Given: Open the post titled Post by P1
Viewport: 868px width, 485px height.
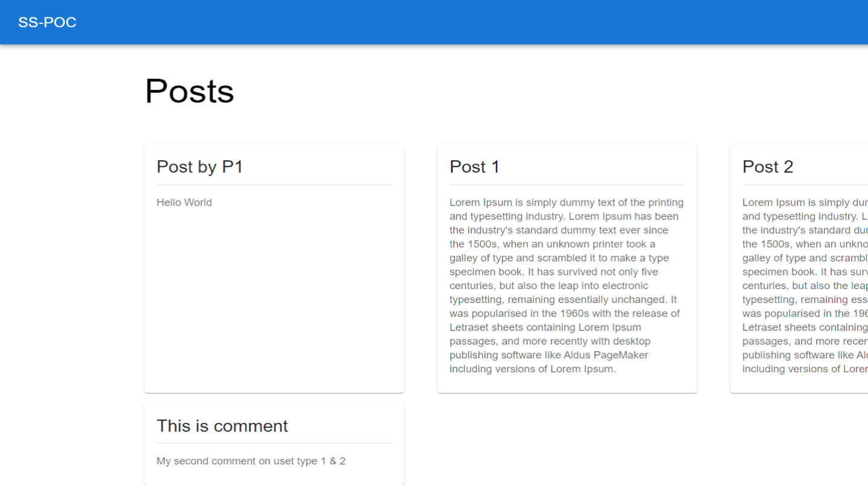Looking at the screenshot, I should tap(200, 167).
